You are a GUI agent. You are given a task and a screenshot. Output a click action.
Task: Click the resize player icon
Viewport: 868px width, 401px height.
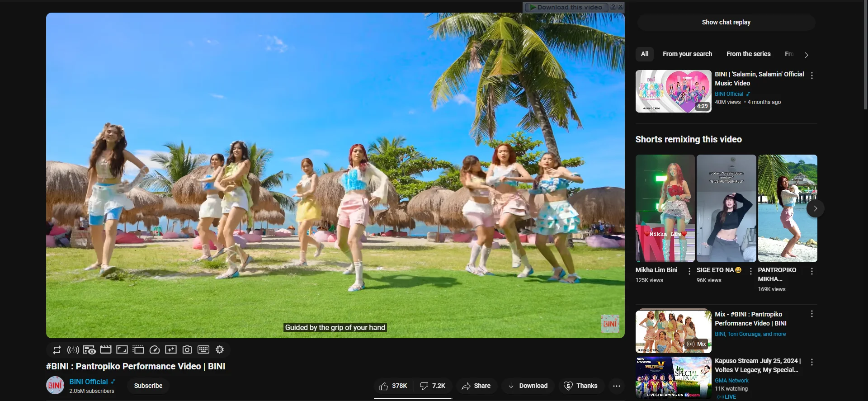[x=122, y=350]
